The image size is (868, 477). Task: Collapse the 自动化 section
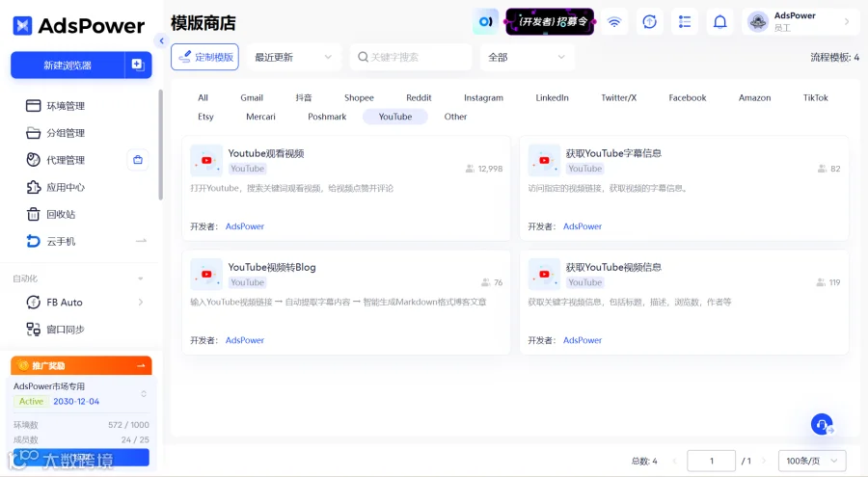(x=141, y=278)
